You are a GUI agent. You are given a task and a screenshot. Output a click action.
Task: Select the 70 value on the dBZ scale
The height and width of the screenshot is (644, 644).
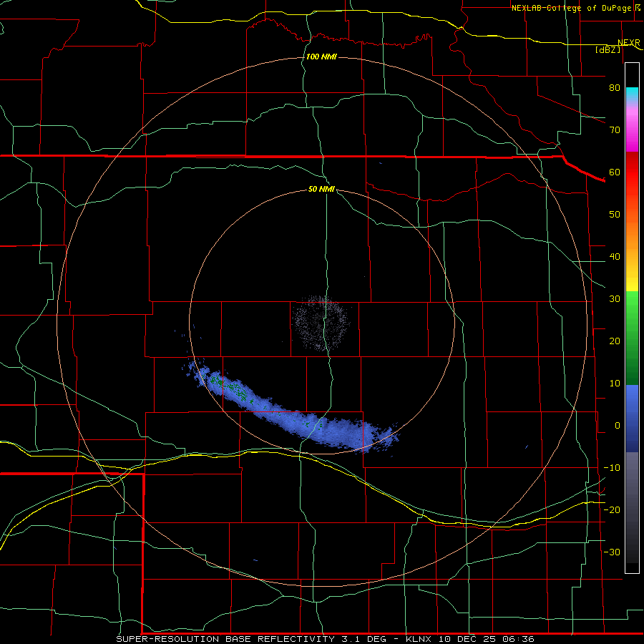[615, 130]
